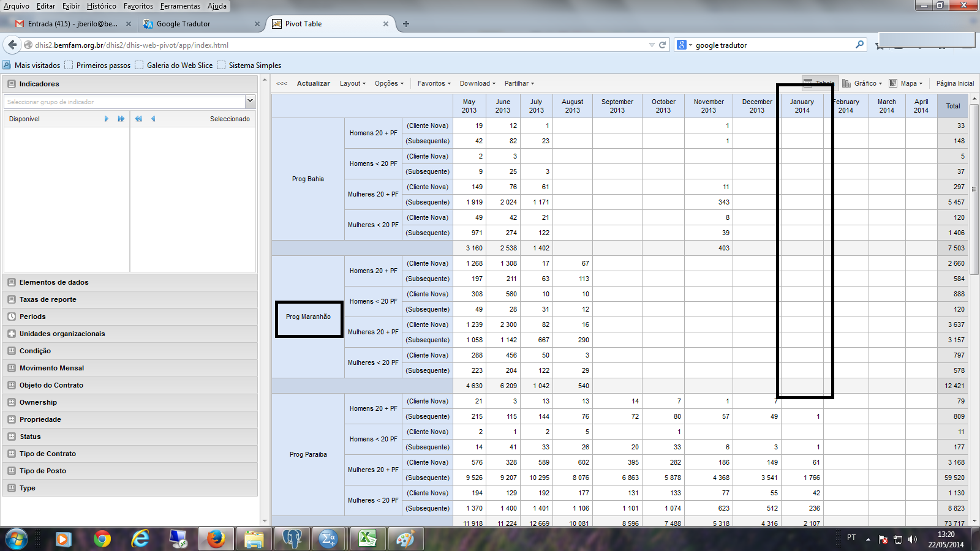Viewport: 980px width, 551px height.
Task: Open Excel from the Windows taskbar
Action: [367, 539]
